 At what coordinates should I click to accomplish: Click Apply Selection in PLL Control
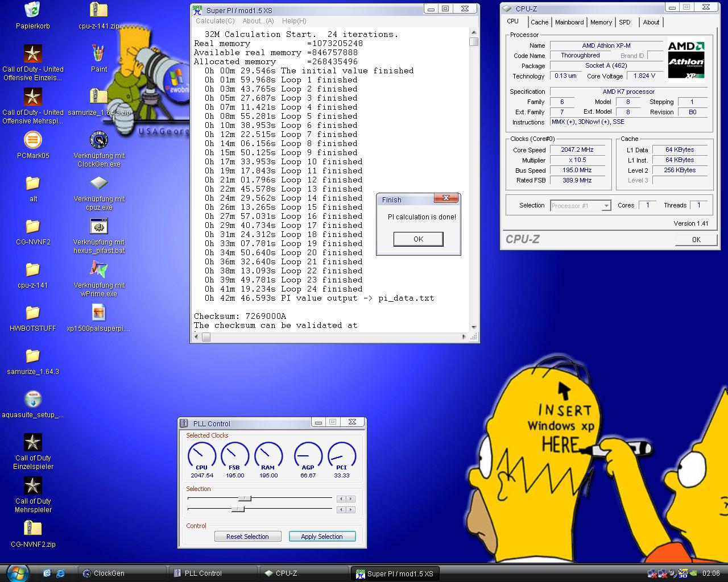(322, 537)
